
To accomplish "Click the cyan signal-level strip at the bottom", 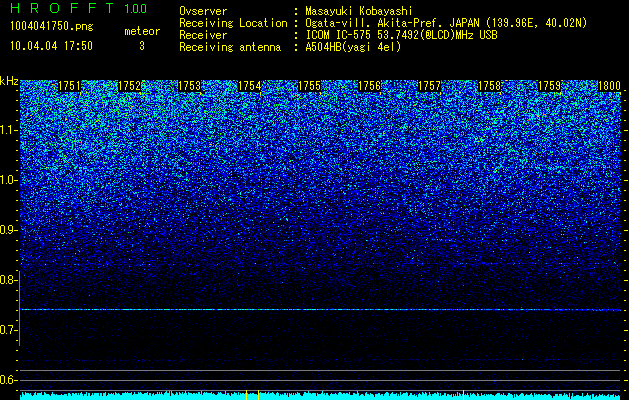I will coord(321,396).
